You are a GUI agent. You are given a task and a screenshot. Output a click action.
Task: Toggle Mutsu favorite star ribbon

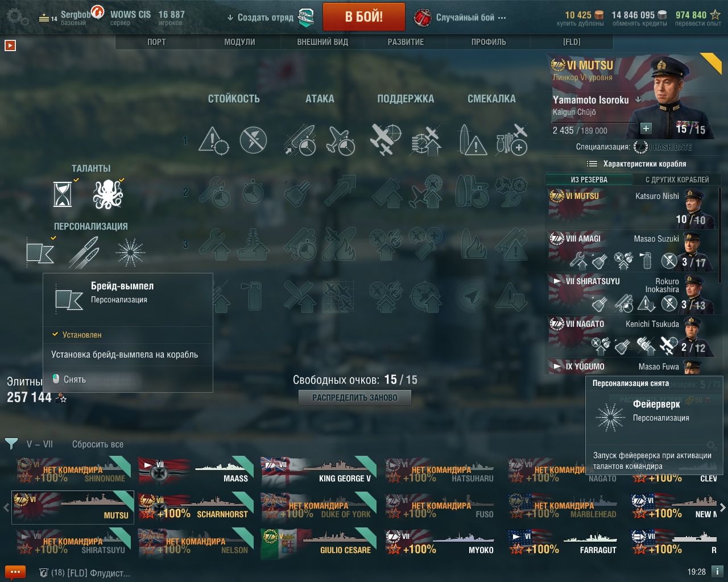(711, 64)
